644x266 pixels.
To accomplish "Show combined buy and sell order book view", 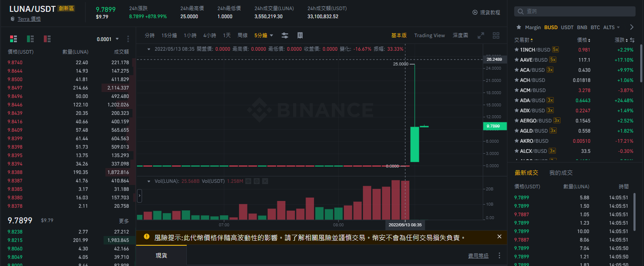I will pyautogui.click(x=13, y=39).
